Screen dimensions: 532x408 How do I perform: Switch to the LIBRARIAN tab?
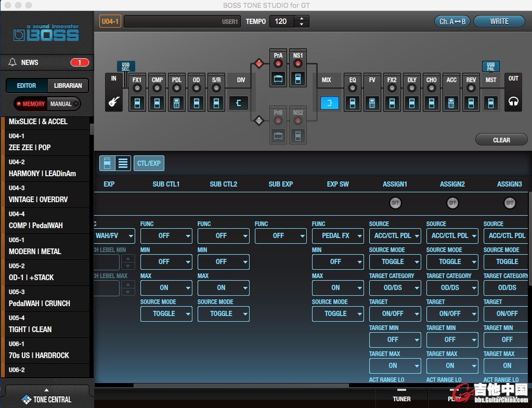coord(68,85)
